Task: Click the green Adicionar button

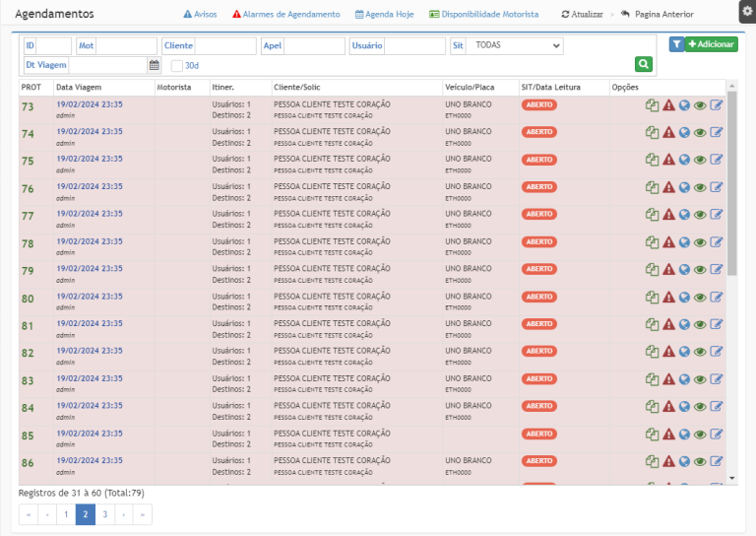Action: pos(711,44)
